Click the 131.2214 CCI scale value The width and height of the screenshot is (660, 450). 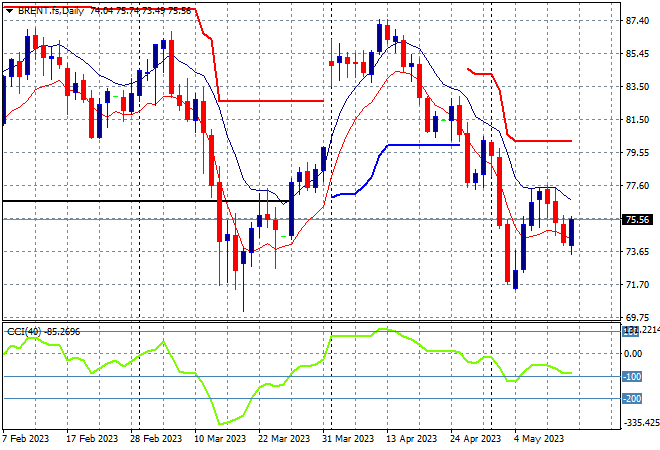641,331
